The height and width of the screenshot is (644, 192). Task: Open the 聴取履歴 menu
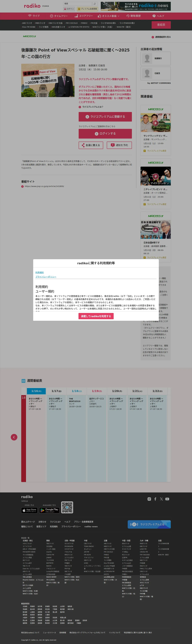click(x=133, y=16)
